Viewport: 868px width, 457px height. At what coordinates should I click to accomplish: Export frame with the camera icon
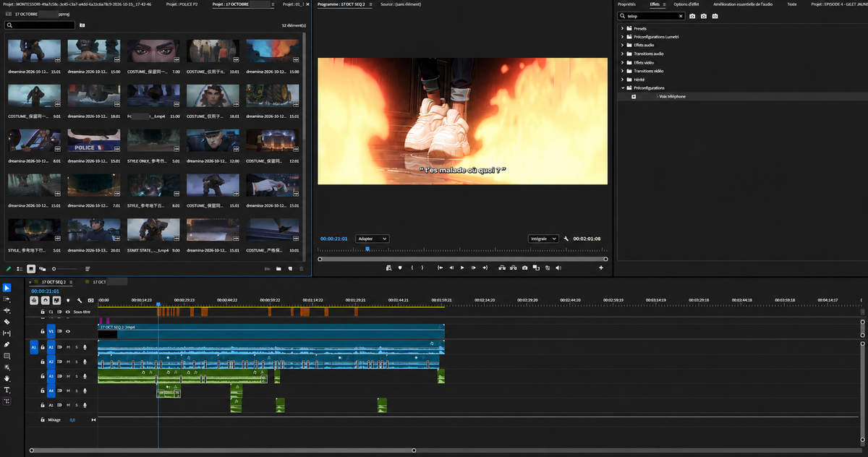point(524,268)
